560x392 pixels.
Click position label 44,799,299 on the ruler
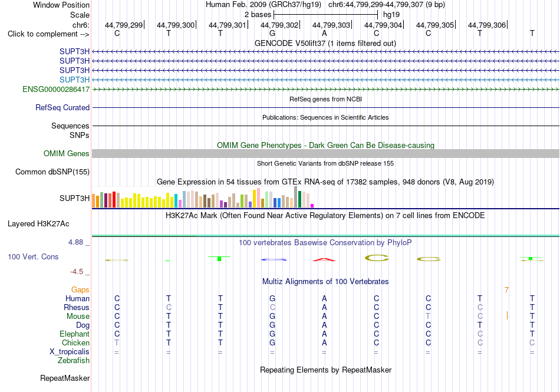click(124, 25)
